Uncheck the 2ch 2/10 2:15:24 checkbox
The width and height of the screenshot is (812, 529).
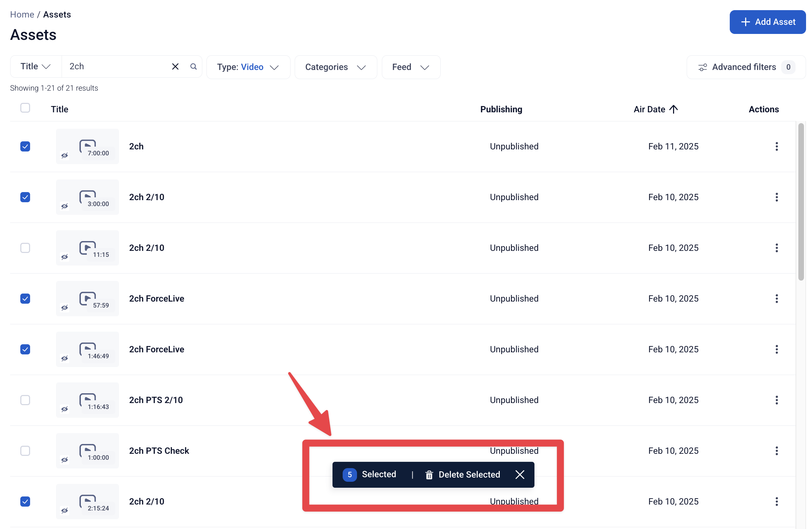coord(25,502)
